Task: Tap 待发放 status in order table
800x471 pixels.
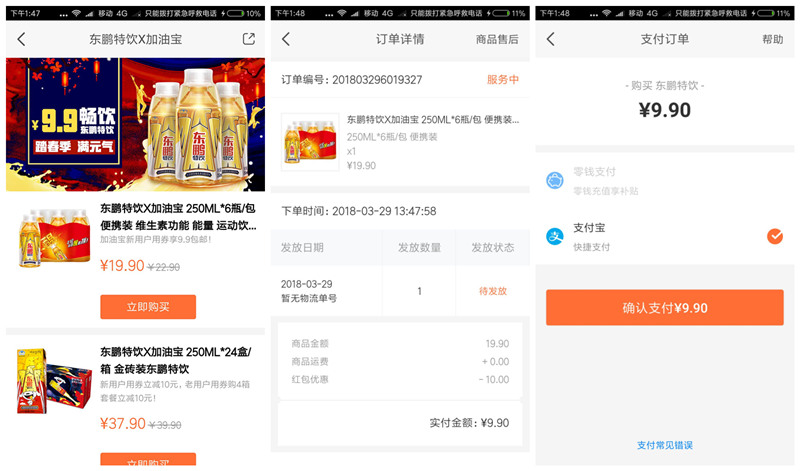Action: [493, 291]
